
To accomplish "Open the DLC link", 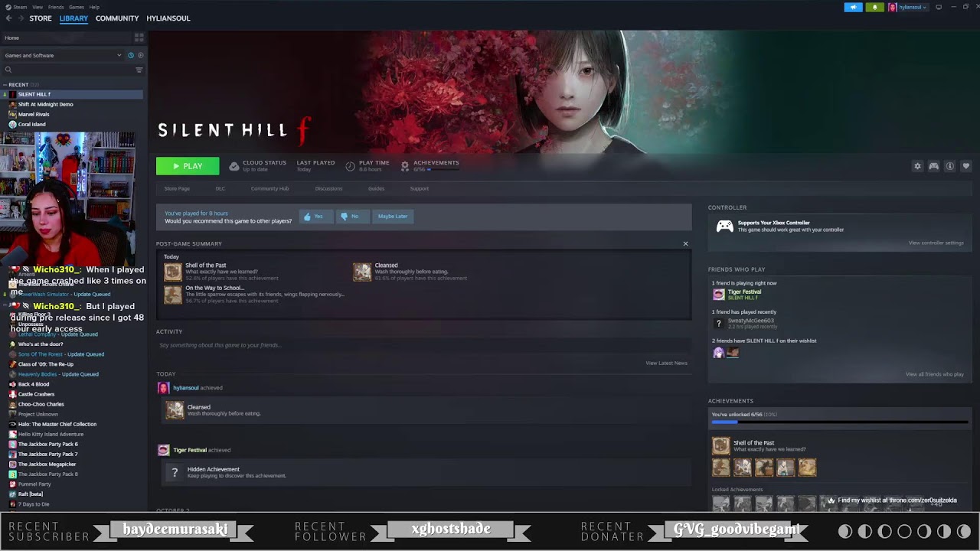I will pyautogui.click(x=220, y=188).
